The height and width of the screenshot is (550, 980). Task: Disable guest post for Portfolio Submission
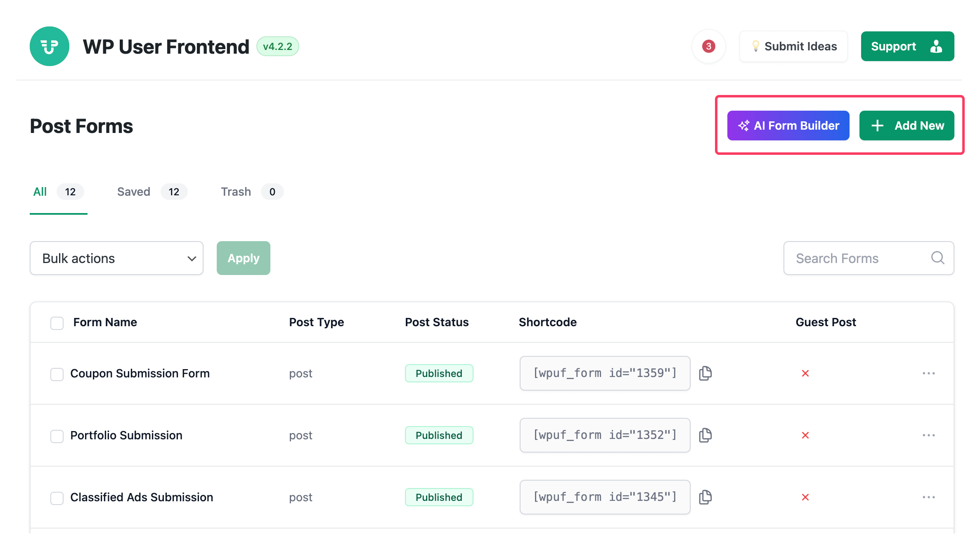(805, 435)
